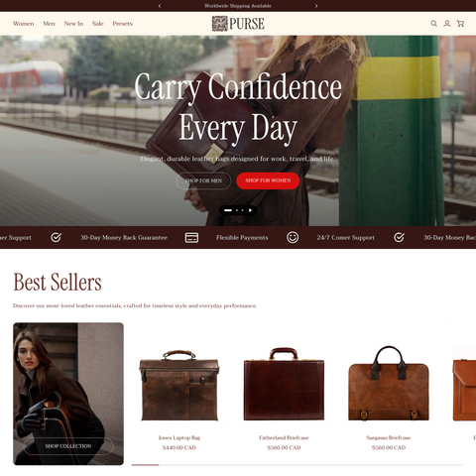The image size is (476, 476).
Task: Click the $440.00 CAD price
Action: pos(179,447)
